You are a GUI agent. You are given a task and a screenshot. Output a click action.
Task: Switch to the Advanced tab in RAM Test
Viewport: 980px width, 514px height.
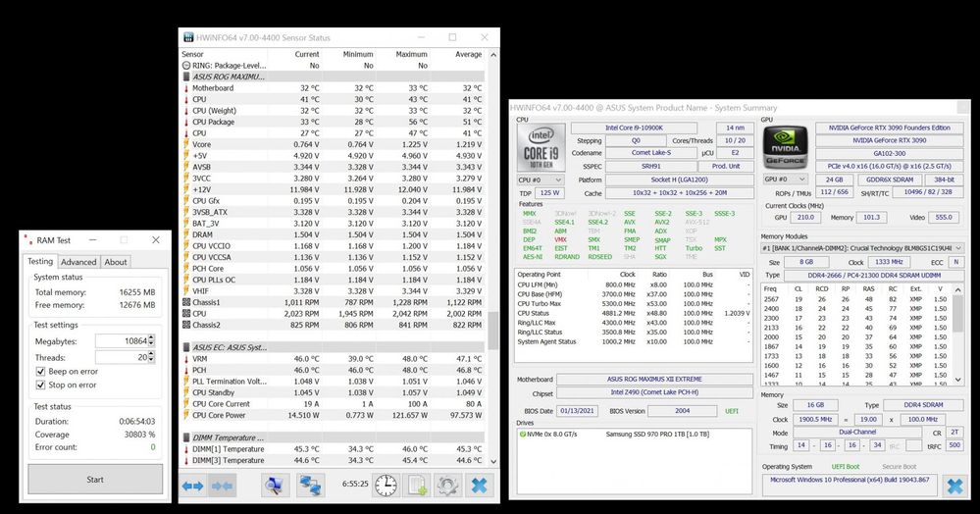[78, 262]
